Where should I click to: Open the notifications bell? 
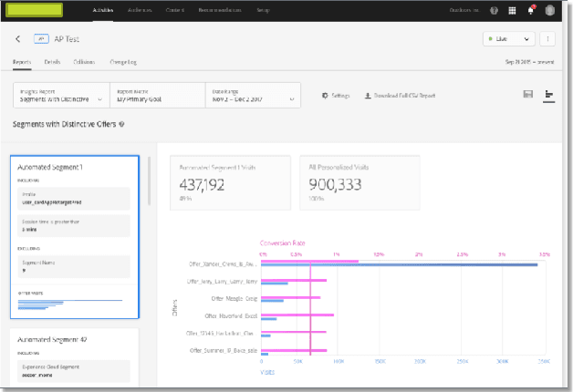click(530, 11)
